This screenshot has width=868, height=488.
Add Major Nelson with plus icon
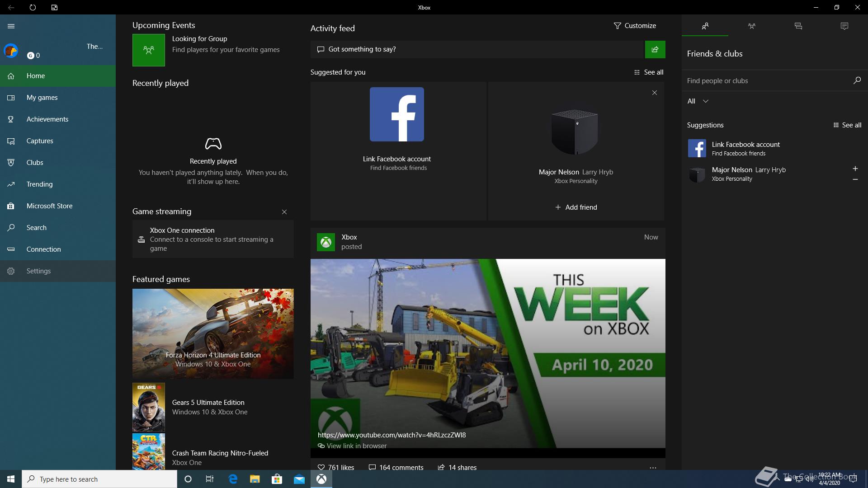point(855,169)
